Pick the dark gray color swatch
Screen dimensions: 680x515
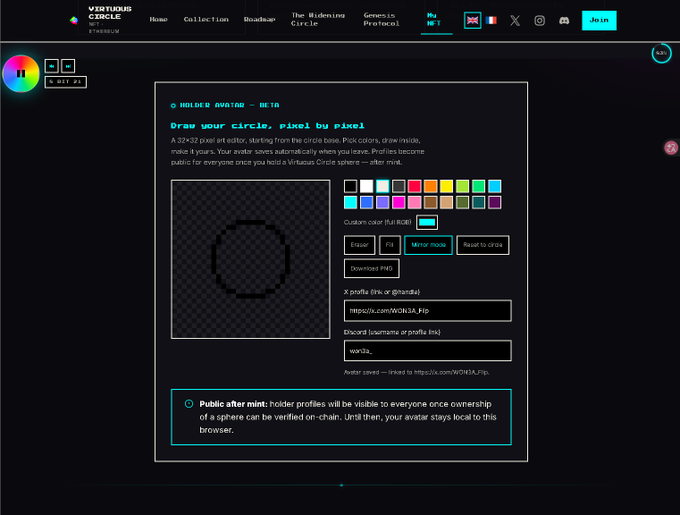pos(399,186)
